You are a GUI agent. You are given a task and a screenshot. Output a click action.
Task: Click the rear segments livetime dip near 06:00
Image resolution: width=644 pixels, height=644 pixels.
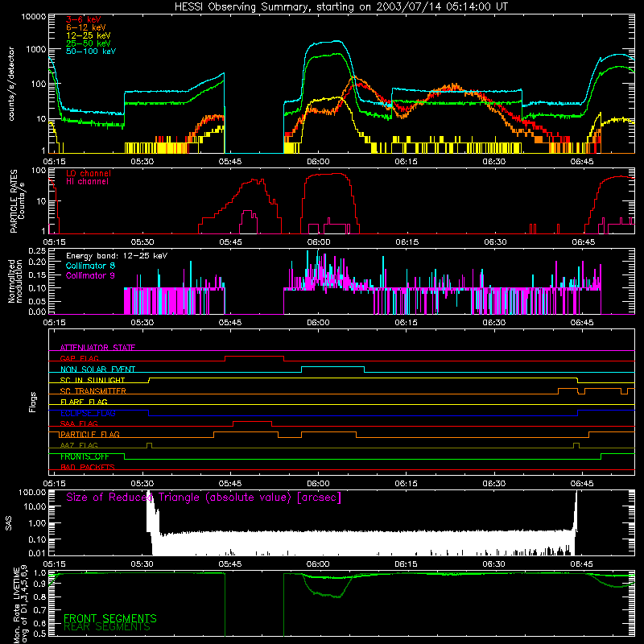click(328, 595)
